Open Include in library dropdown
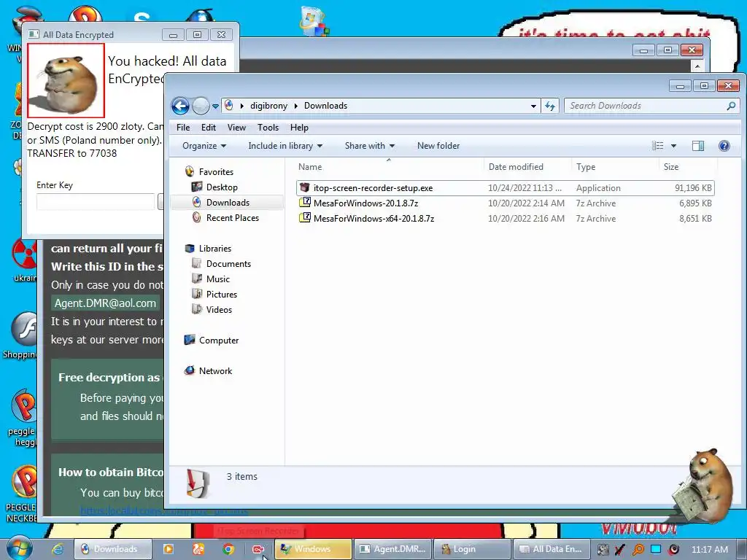Screen dimensions: 747x560 pyautogui.click(x=285, y=146)
